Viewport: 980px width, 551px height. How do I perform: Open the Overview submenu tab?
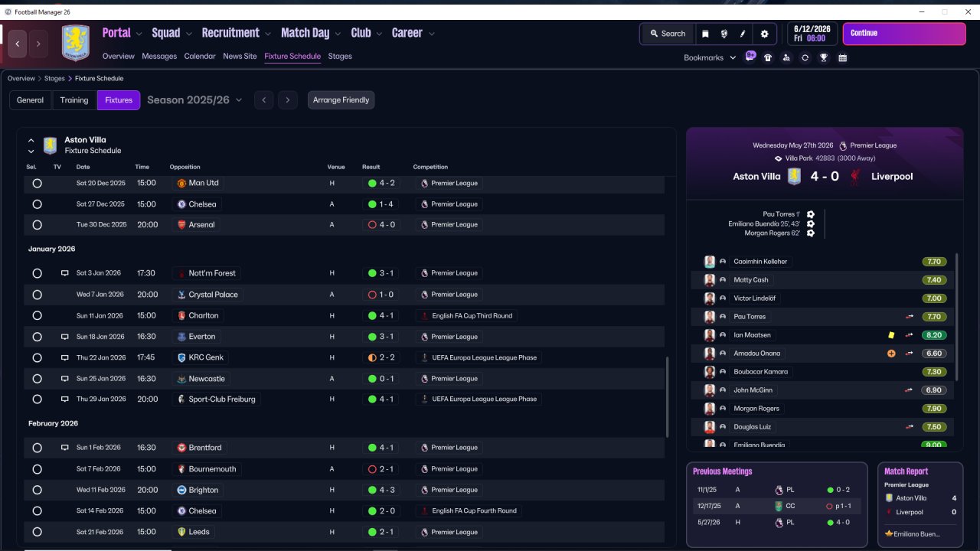(119, 57)
